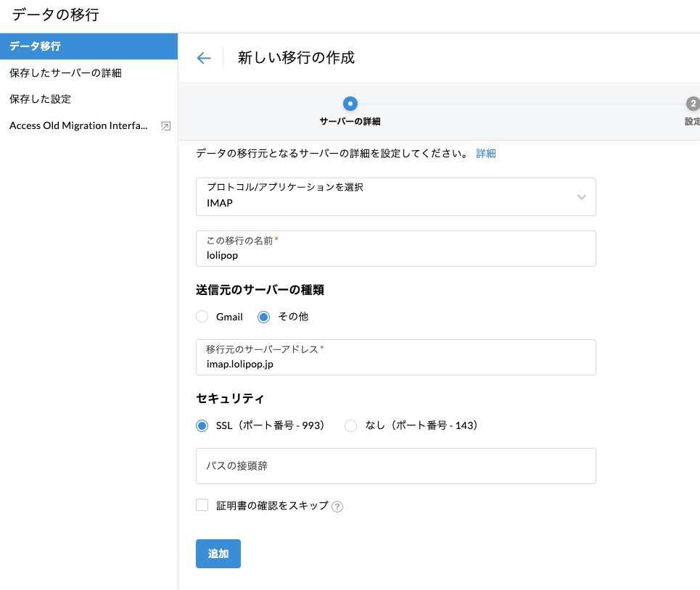Enable 証明書の確認をスキップ checkbox

[202, 504]
